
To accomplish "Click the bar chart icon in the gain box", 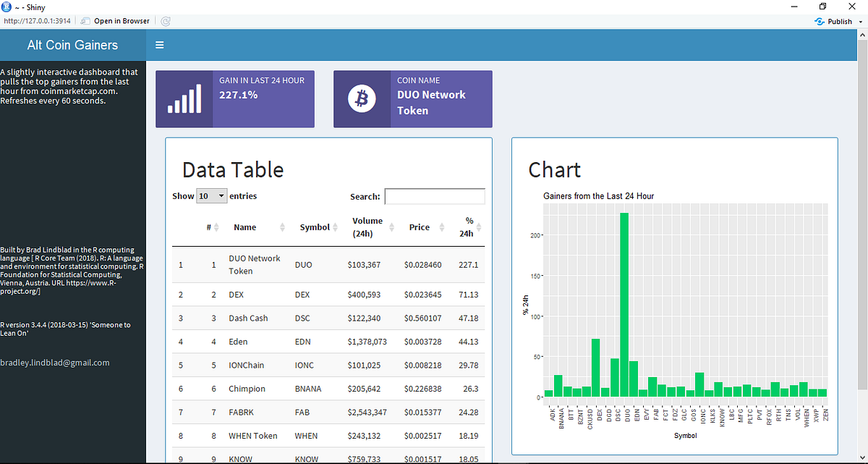I will click(x=184, y=98).
